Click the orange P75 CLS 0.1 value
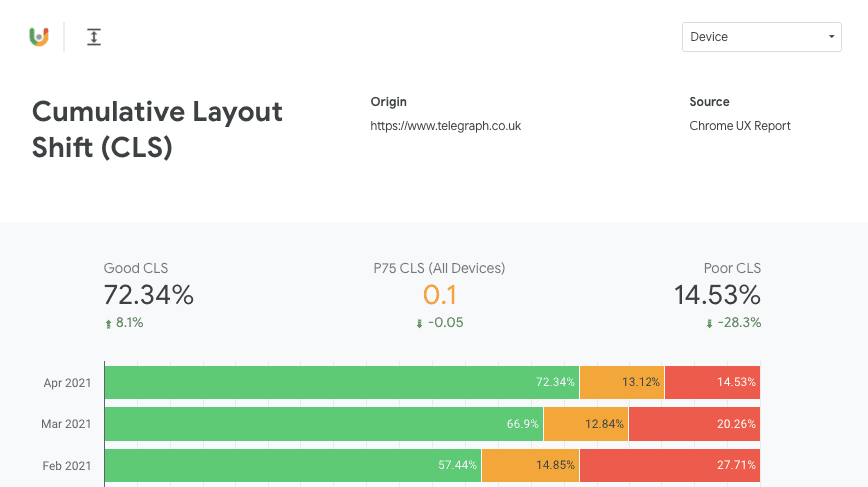Screen dimensions: 868x487 pyautogui.click(x=439, y=295)
